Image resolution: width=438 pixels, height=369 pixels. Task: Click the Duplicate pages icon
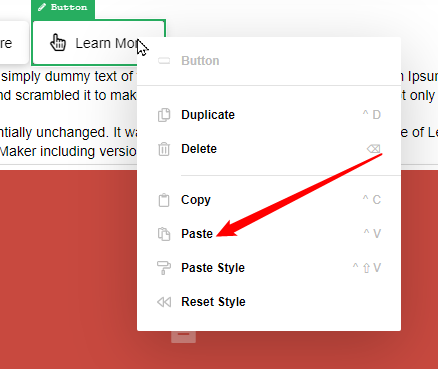point(164,115)
